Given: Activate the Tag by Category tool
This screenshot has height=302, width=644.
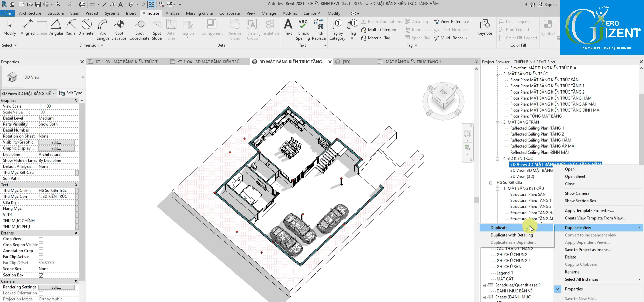Looking at the screenshot, I should 337,29.
